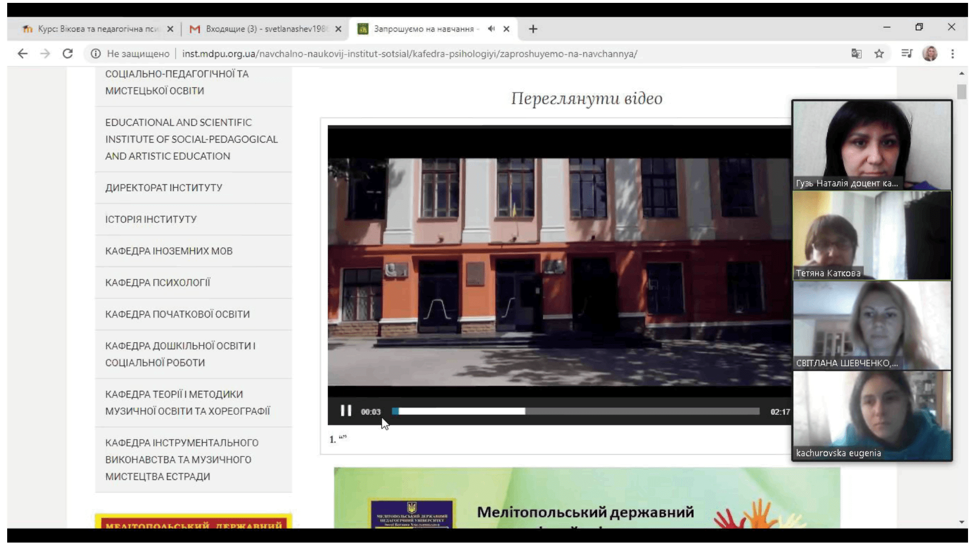Screen dimensions: 980x555
Task: Open the site information icon
Action: [96, 54]
